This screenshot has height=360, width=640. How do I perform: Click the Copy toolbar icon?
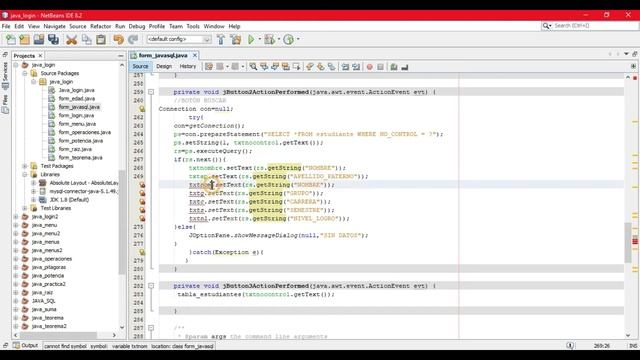point(87,39)
